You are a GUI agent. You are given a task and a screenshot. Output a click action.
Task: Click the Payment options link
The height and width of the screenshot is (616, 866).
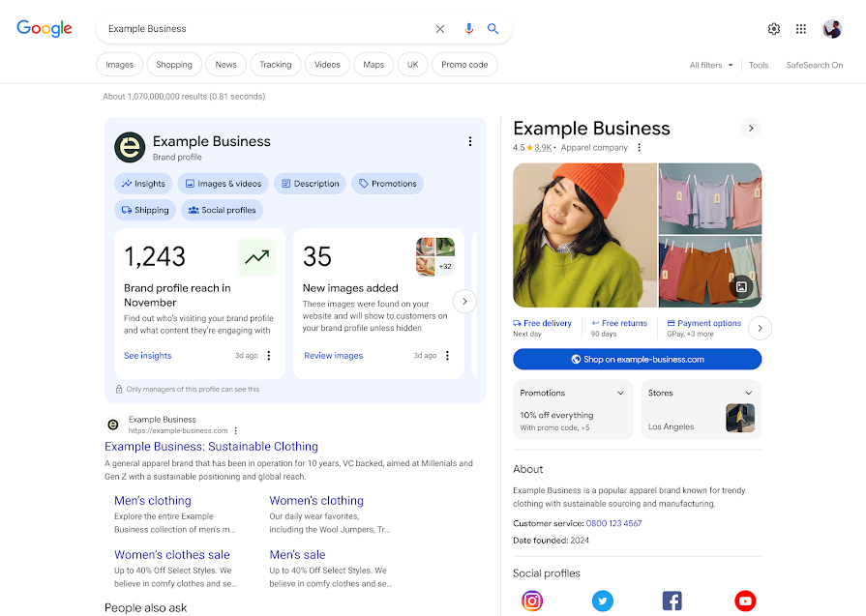tap(704, 323)
